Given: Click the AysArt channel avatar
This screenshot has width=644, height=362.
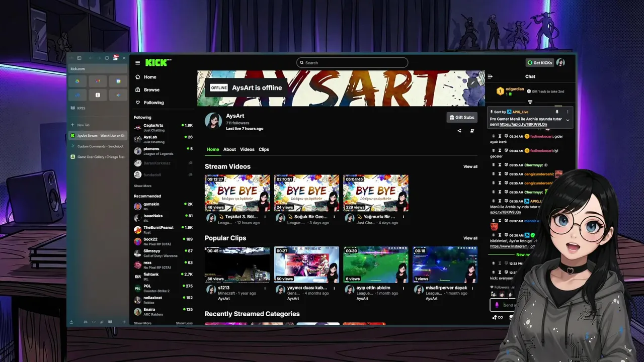Looking at the screenshot, I should (213, 121).
